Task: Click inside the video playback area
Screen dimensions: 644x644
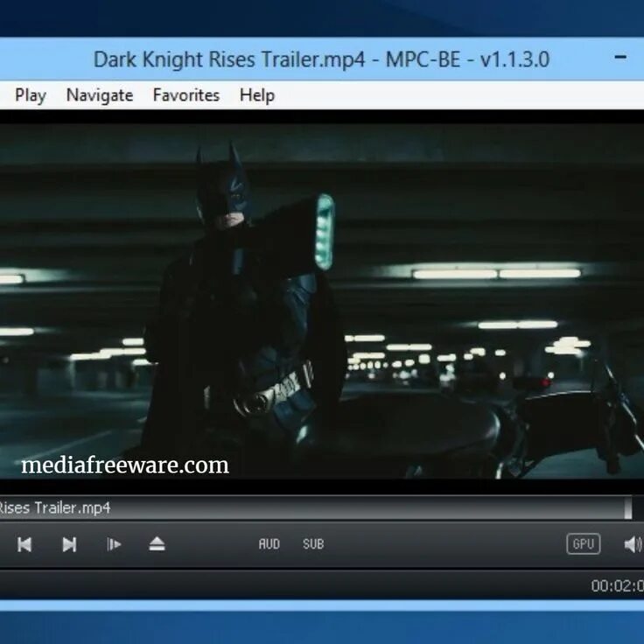Action: [x=322, y=301]
